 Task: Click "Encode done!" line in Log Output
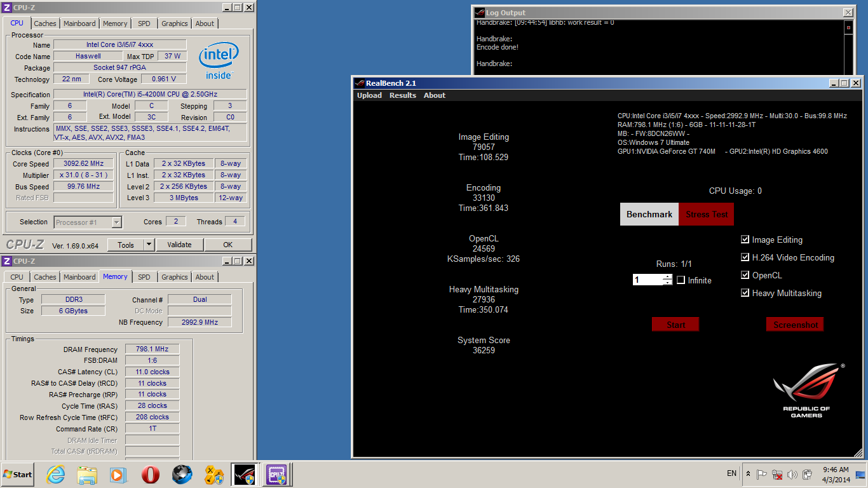tap(498, 47)
